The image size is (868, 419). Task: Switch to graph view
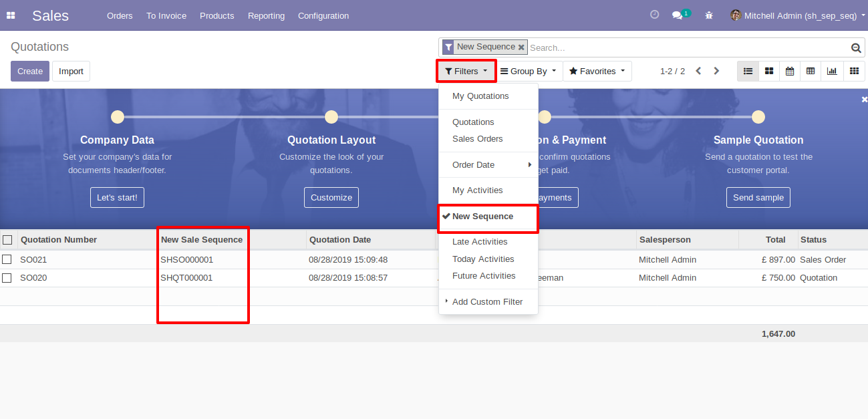tap(832, 71)
